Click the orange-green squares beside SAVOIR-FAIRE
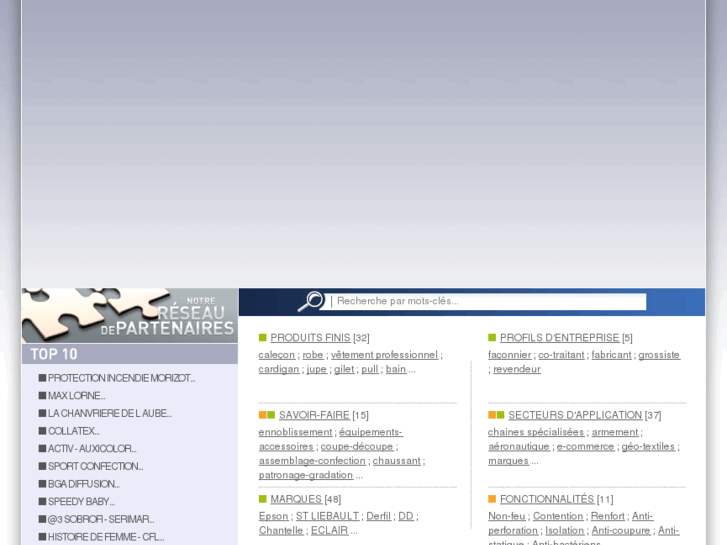 [x=267, y=415]
